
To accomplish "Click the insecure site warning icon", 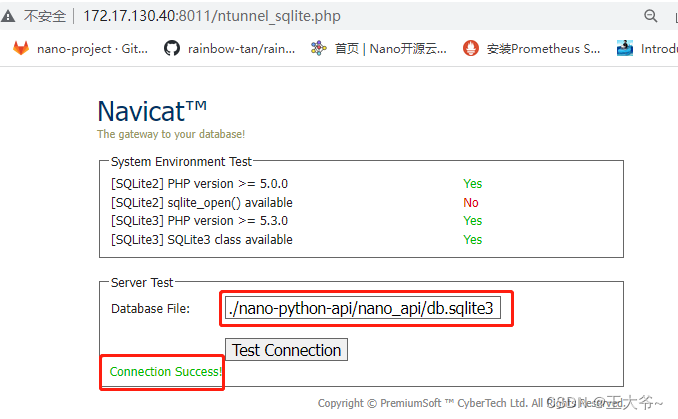I will pos(8,16).
